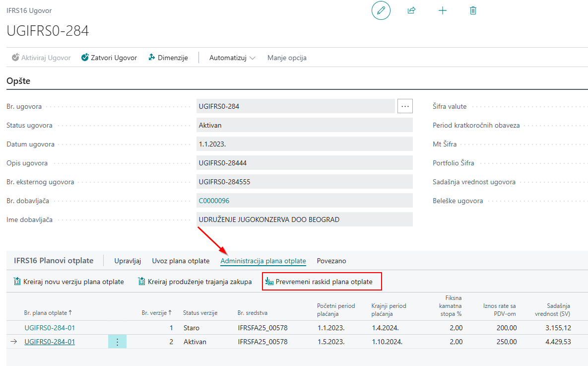
Task: Click icon for Kreiraj novu verziju plana otplate
Action: pyautogui.click(x=17, y=282)
